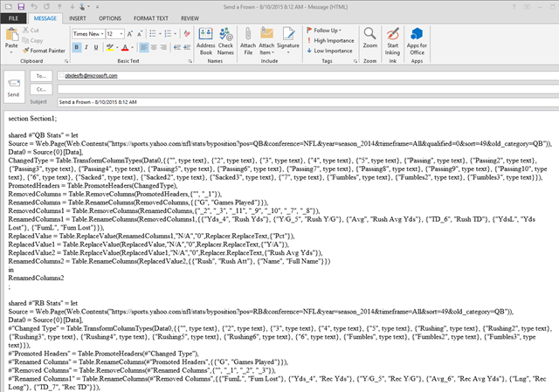The width and height of the screenshot is (559, 392).
Task: Open the font size 12 dropdown
Action: 121,34
